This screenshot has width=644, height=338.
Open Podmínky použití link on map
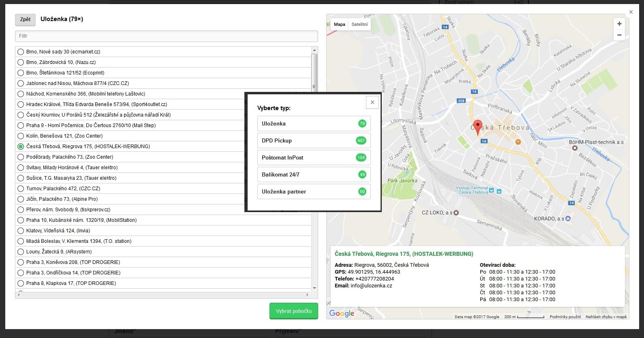(x=565, y=317)
